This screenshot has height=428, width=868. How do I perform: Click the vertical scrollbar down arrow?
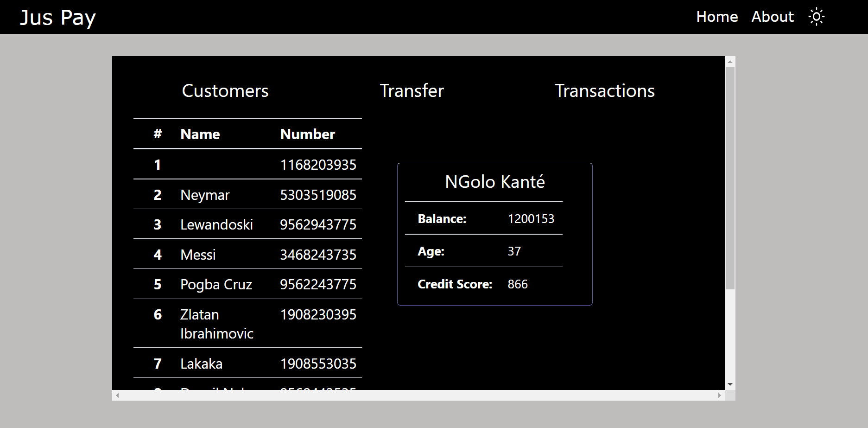(730, 384)
